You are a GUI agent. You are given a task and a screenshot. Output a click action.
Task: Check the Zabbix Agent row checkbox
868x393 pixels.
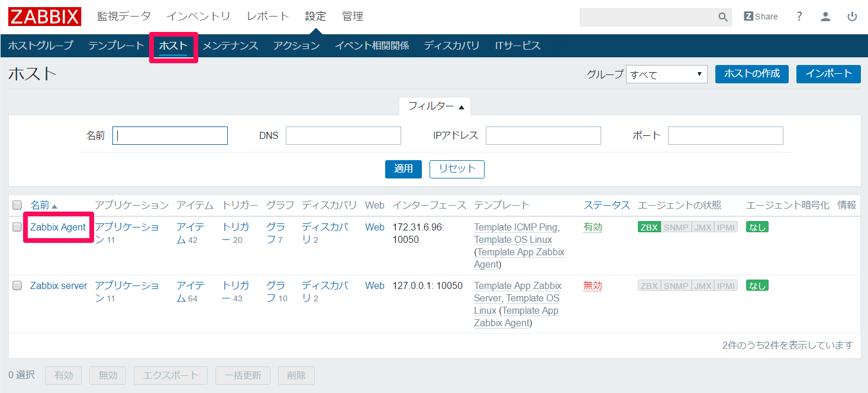click(x=17, y=227)
